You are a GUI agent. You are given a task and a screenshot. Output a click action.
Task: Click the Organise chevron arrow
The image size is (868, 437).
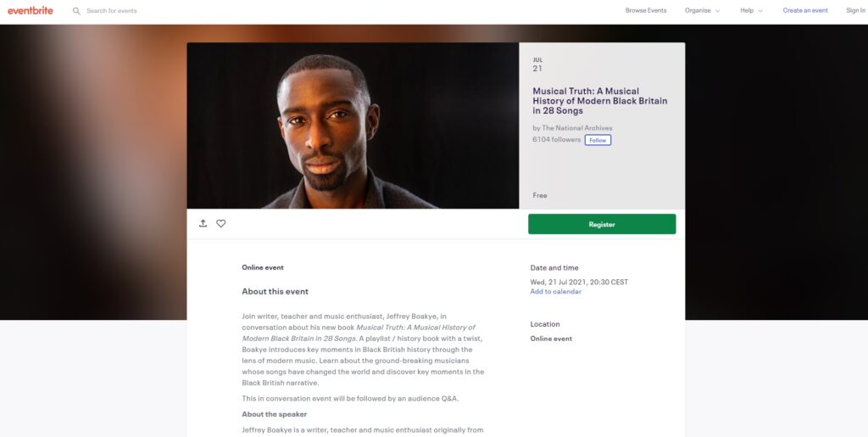pos(717,11)
